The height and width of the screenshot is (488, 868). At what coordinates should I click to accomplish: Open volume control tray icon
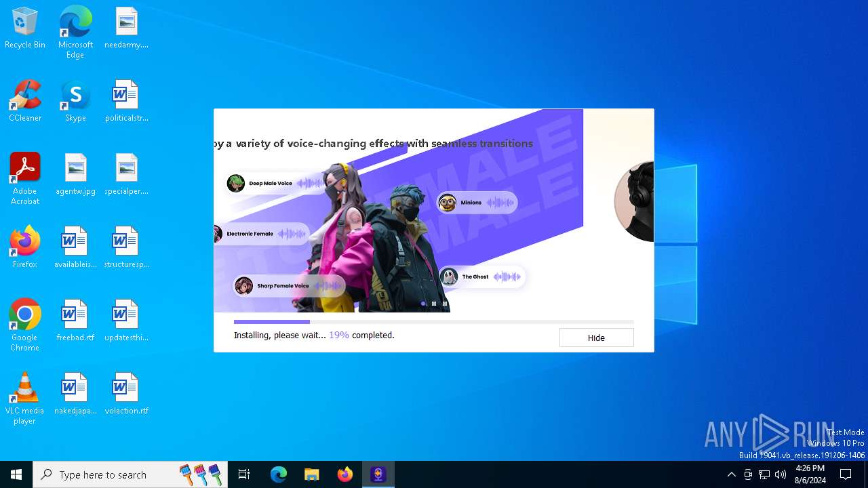click(781, 474)
